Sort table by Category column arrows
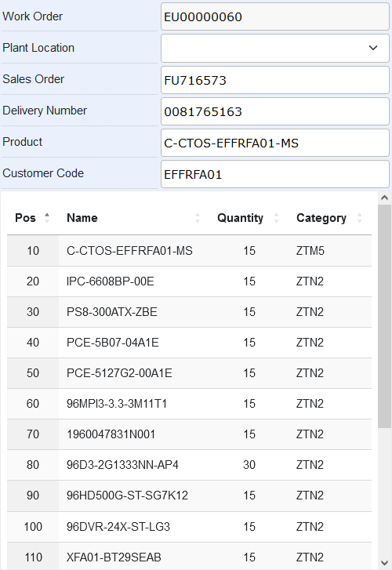 coord(359,218)
